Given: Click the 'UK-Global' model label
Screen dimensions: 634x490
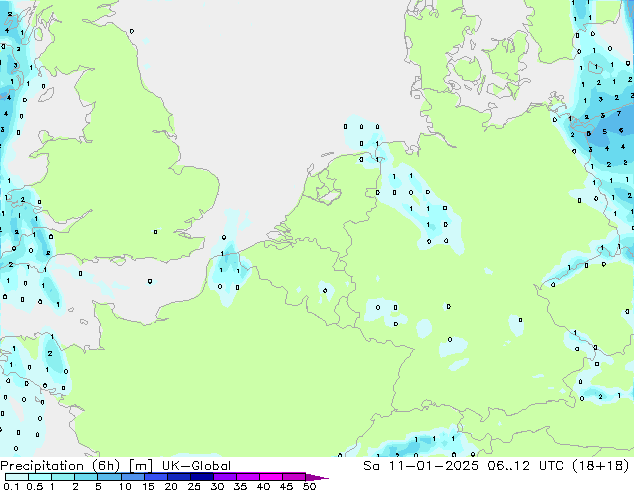Looking at the screenshot, I should pos(196,466).
